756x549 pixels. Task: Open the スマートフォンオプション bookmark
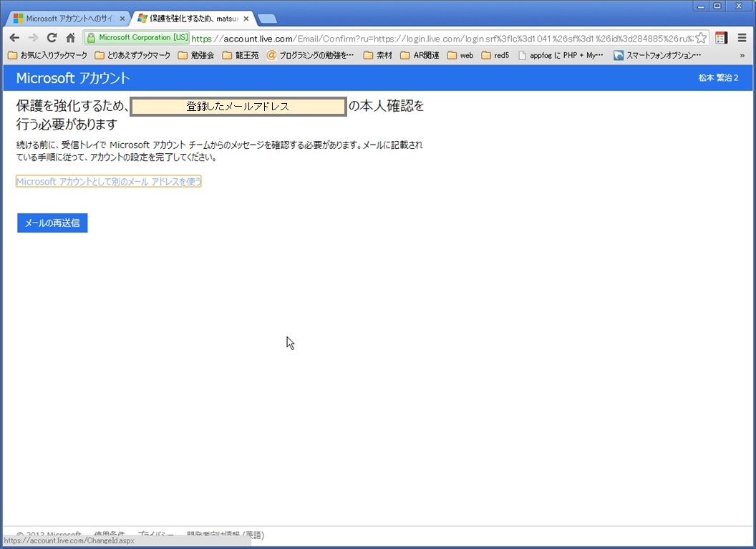pos(657,55)
